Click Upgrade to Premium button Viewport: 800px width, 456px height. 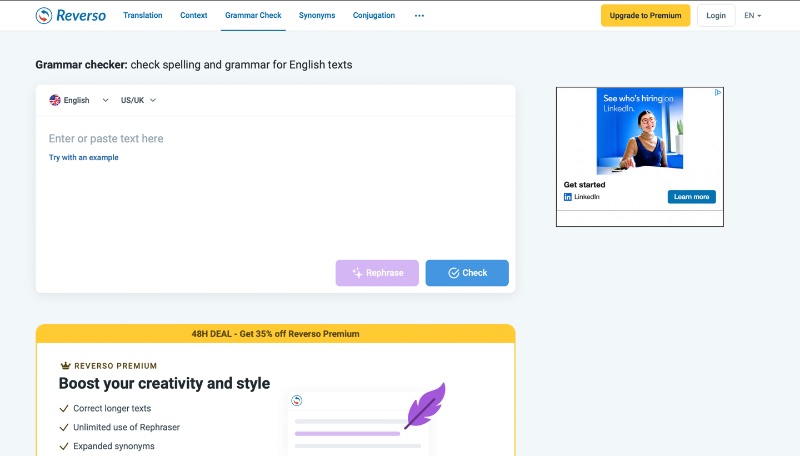point(645,15)
